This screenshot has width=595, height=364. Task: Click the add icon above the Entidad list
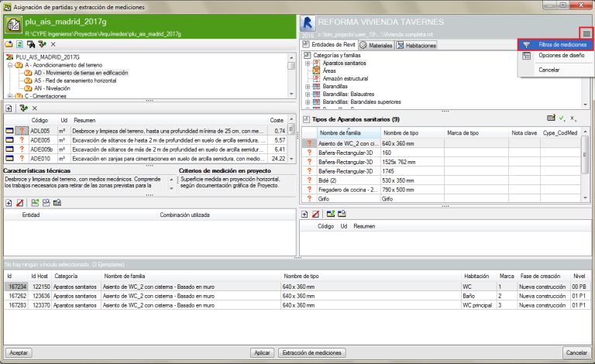point(9,203)
